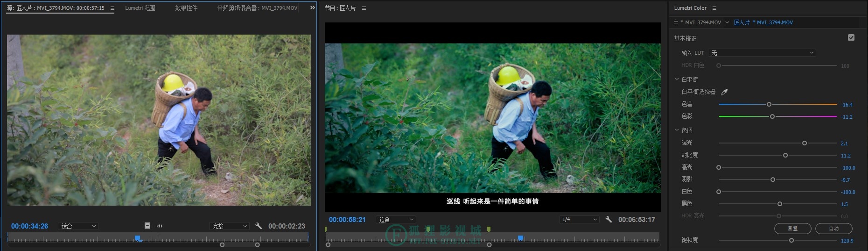The height and width of the screenshot is (251, 868).
Task: Click the Program duration 00:06:53:17
Action: (x=637, y=219)
